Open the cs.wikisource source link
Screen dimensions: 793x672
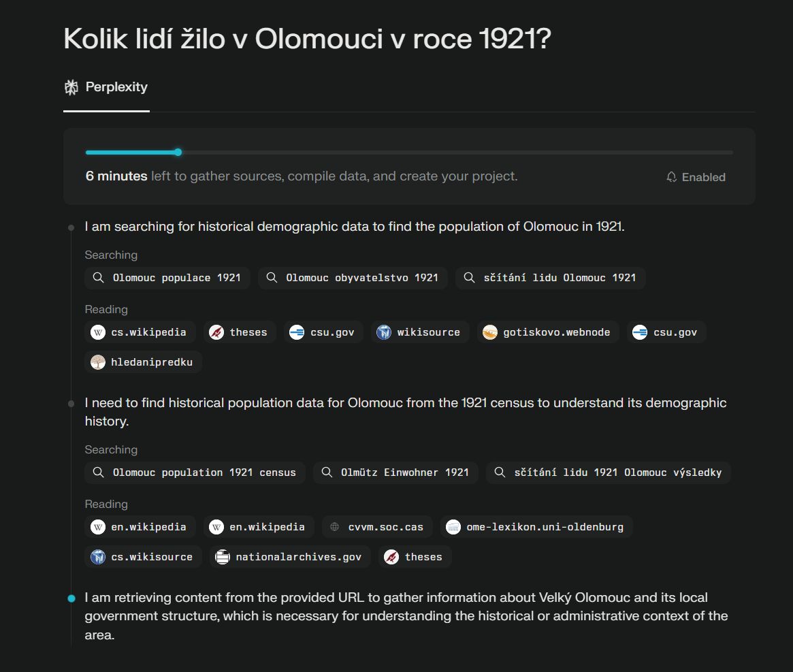click(x=143, y=557)
